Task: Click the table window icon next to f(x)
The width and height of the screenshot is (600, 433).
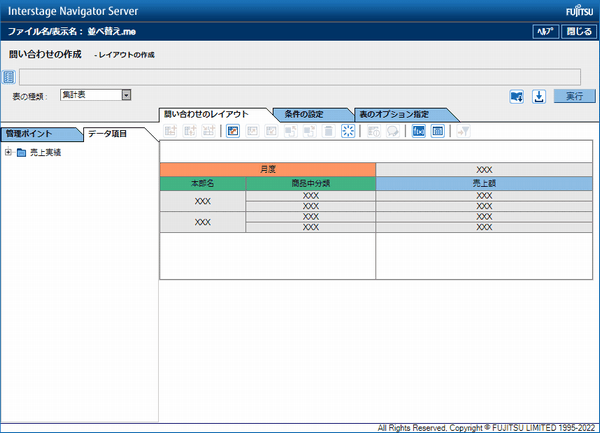Action: (437, 131)
